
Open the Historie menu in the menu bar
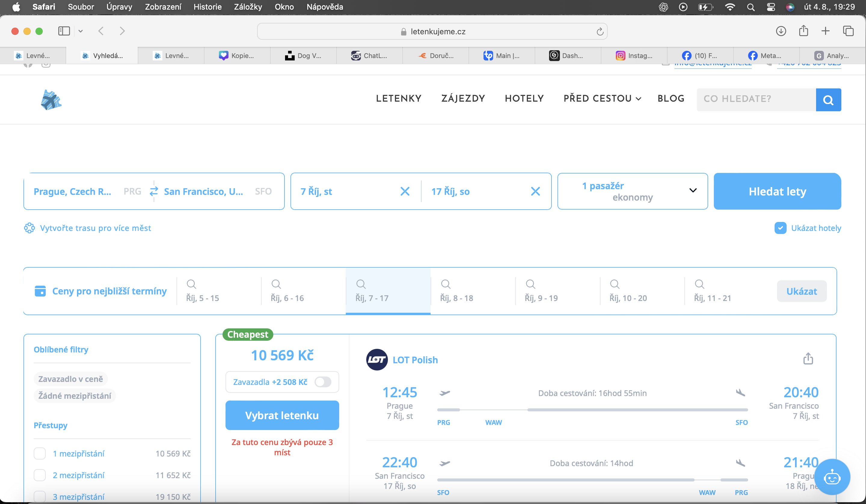207,7
